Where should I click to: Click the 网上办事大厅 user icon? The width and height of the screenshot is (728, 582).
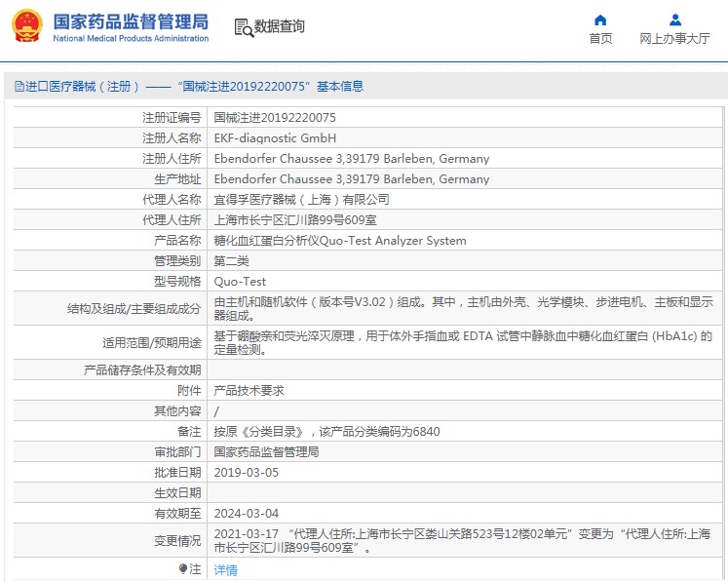pyautogui.click(x=675, y=19)
